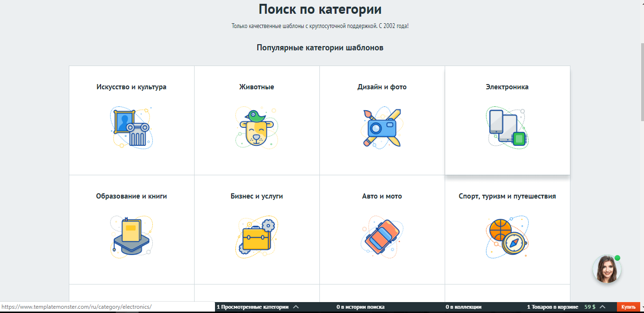Viewport: 644px width, 313px height.
Task: Open the Design and Photo camera icon
Action: click(x=382, y=128)
